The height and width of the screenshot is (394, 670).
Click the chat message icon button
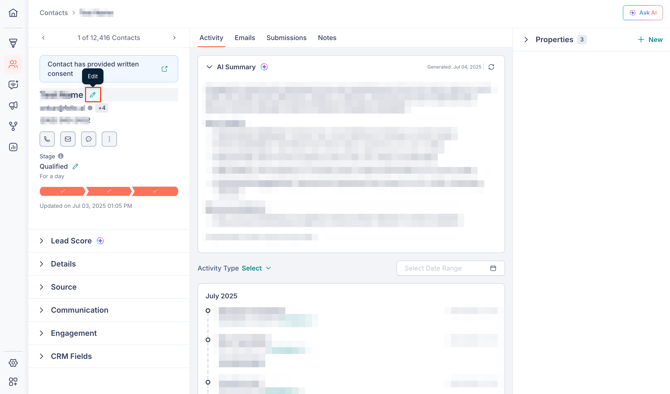point(88,139)
